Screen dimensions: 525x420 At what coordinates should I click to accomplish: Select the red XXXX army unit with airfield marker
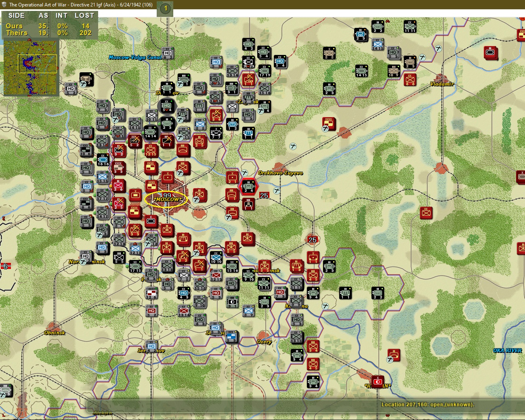329,124
